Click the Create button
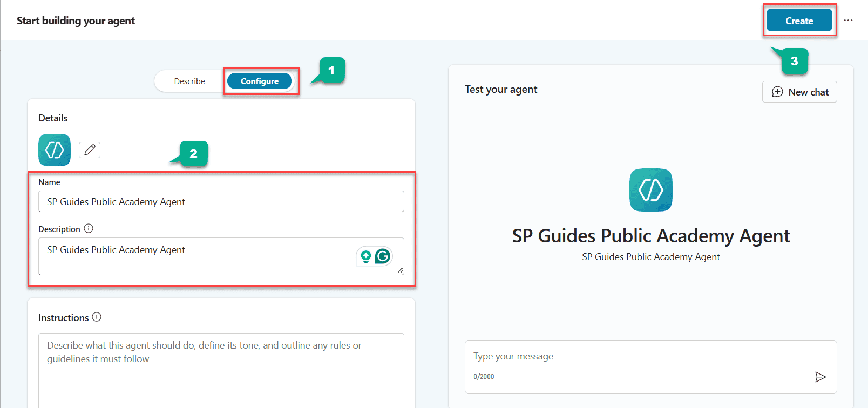The image size is (868, 408). 799,21
